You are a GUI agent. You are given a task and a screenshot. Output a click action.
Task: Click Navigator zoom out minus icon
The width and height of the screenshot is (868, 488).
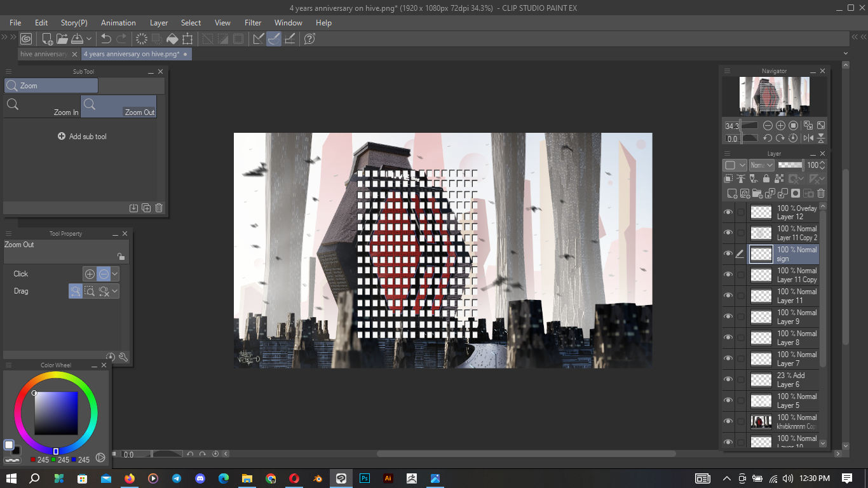(x=768, y=126)
